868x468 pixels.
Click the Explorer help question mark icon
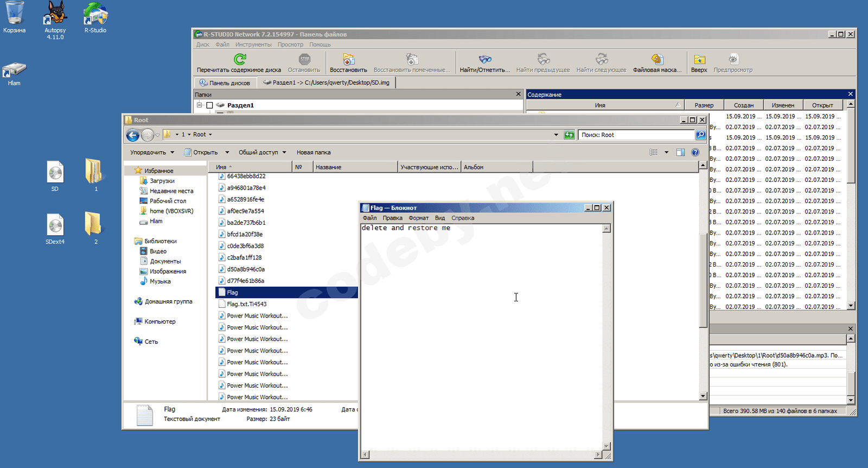click(x=695, y=153)
